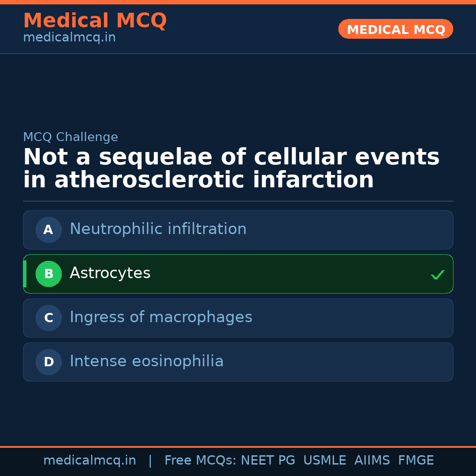Image resolution: width=476 pixels, height=476 pixels.
Task: Click the green checkmark beside Astrocytes
Action: [x=437, y=275]
